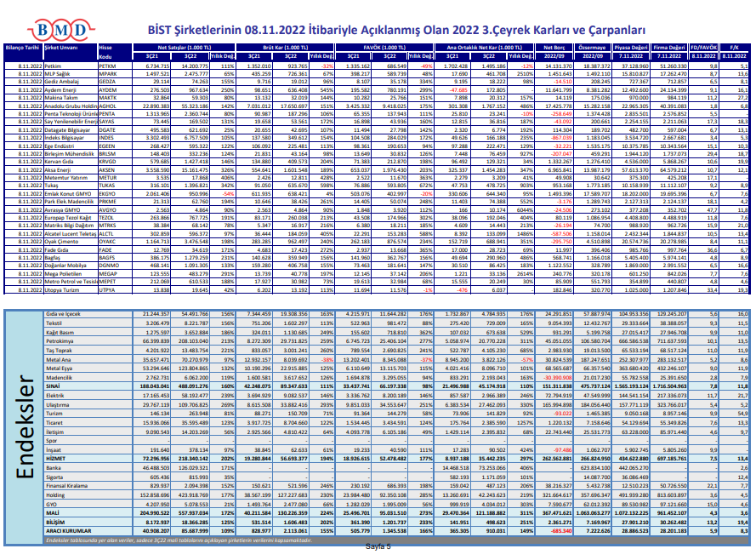
Task: Click the 'Petrokimya' index row label
Action: 60,341
